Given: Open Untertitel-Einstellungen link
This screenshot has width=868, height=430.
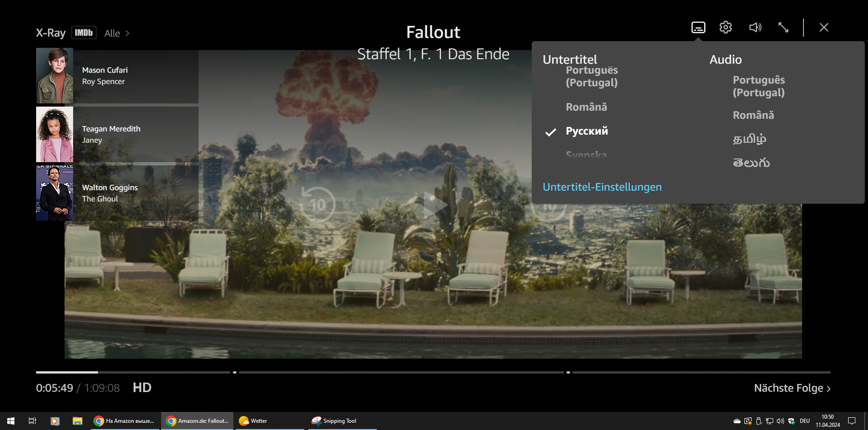Looking at the screenshot, I should (602, 187).
